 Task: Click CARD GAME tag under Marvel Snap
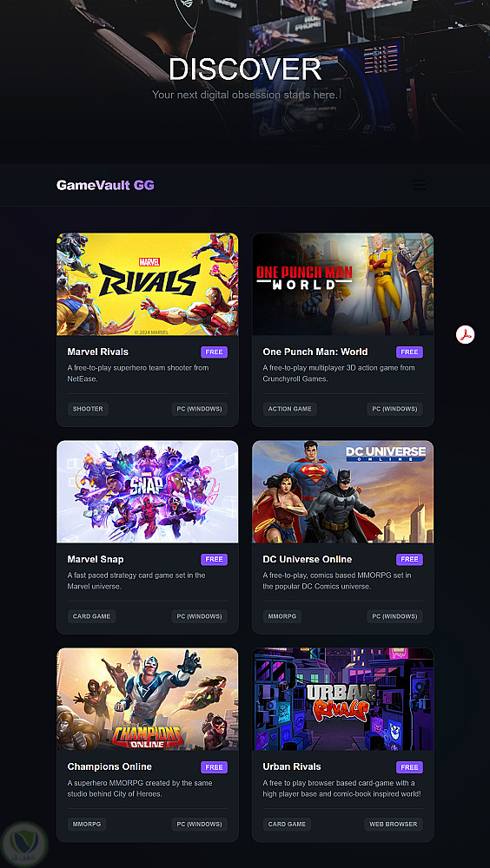91,616
